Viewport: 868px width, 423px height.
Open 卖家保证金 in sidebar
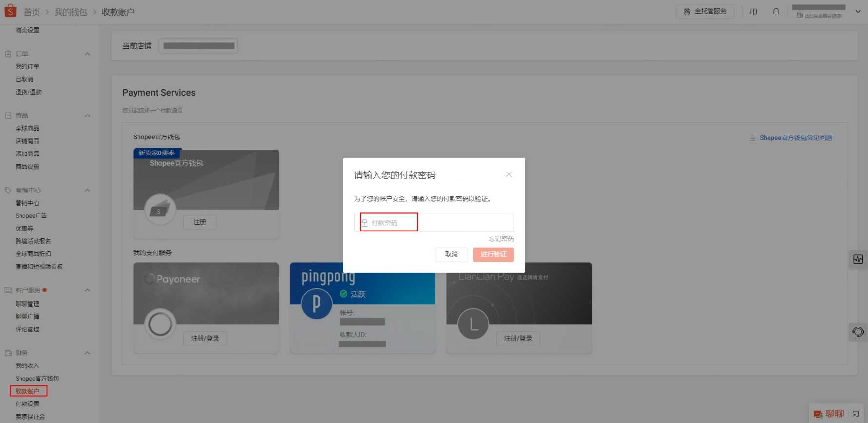pos(30,416)
